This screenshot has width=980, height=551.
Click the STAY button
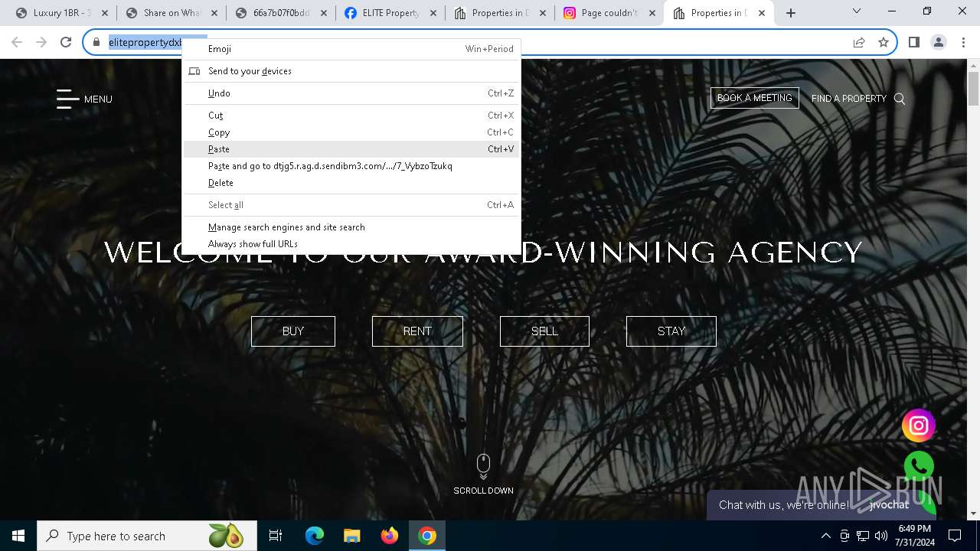(671, 331)
